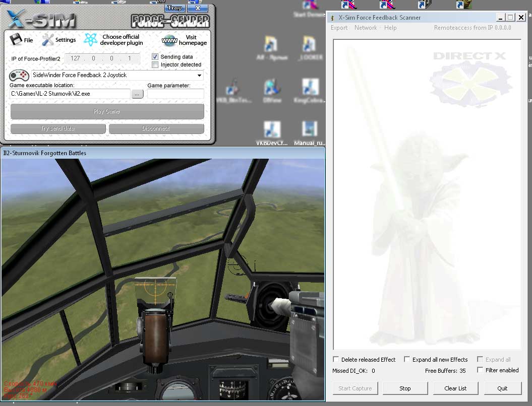The width and height of the screenshot is (532, 406).
Task: Open Settings via the wrench icon
Action: point(48,40)
